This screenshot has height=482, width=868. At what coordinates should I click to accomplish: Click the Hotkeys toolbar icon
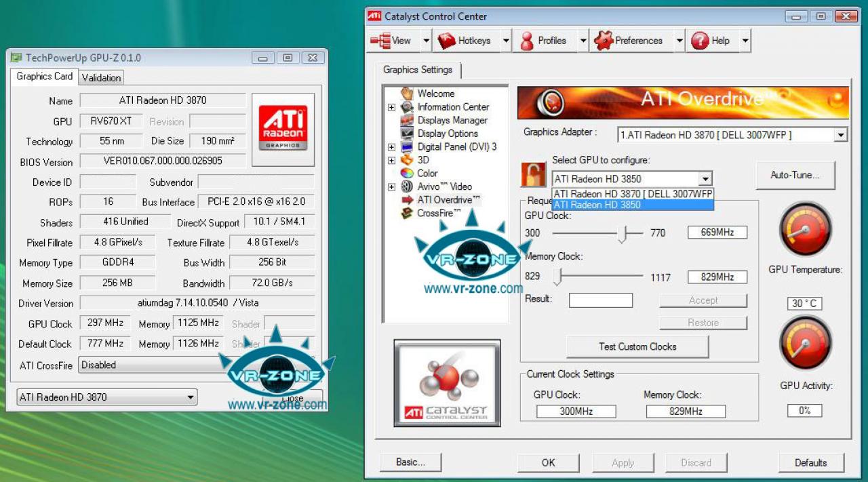coord(447,41)
